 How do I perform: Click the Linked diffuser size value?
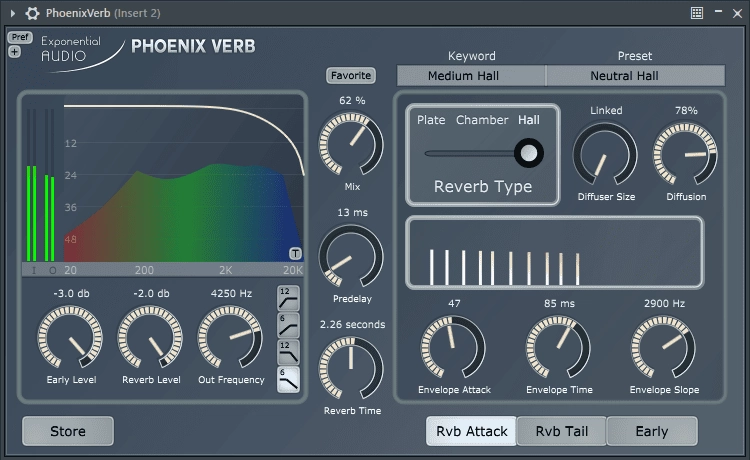point(606,110)
